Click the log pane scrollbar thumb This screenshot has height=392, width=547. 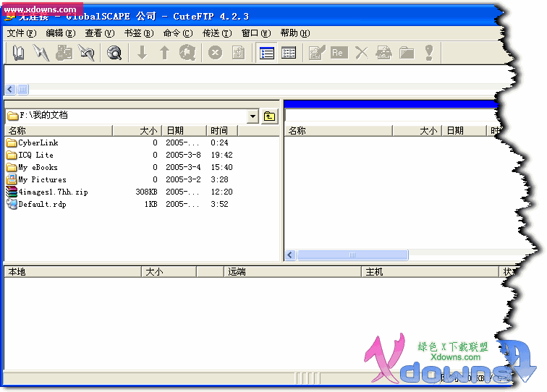coord(22,89)
